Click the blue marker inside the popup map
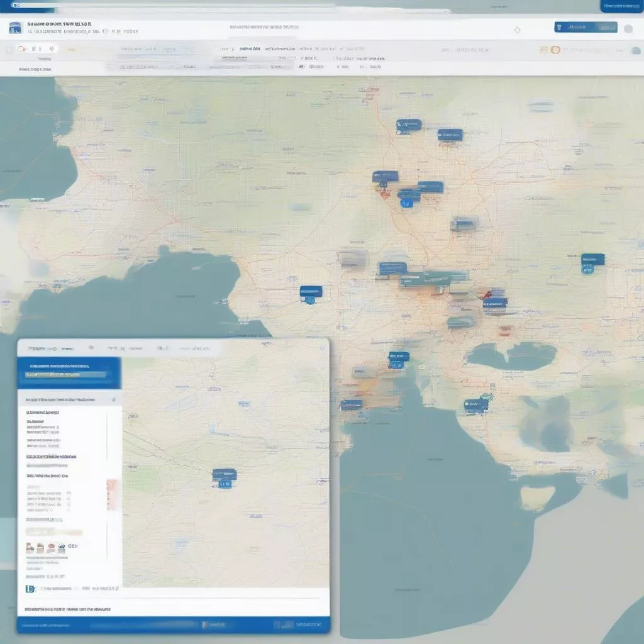 click(x=224, y=475)
